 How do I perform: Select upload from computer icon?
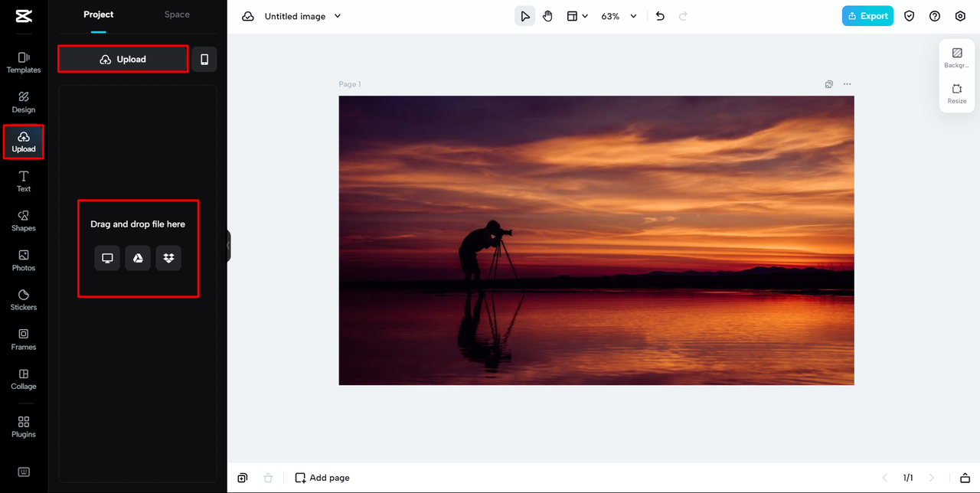(107, 258)
